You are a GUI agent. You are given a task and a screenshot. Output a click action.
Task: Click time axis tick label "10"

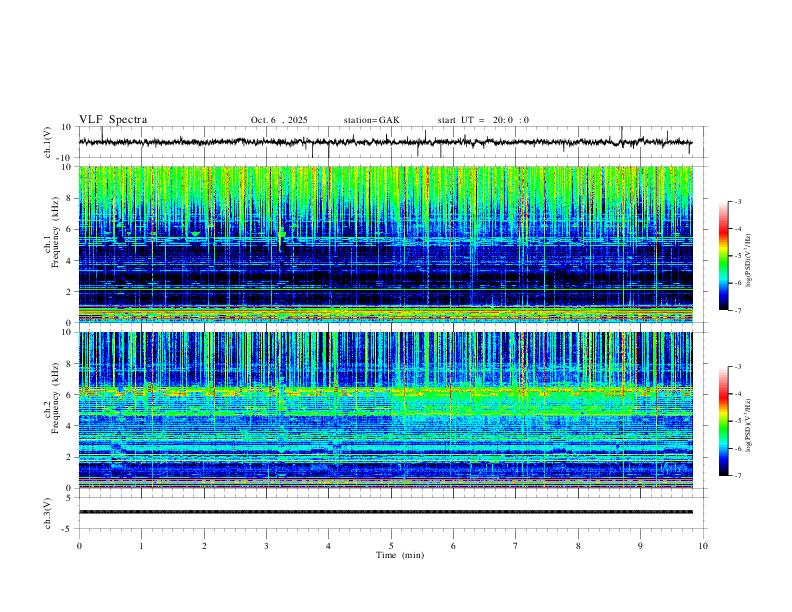coord(703,546)
